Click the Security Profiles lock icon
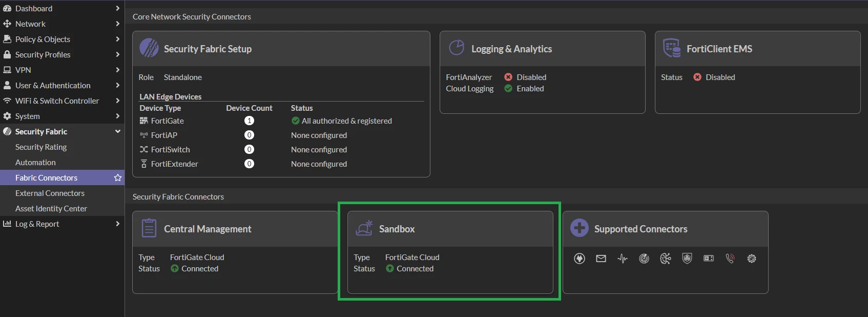 click(x=7, y=54)
